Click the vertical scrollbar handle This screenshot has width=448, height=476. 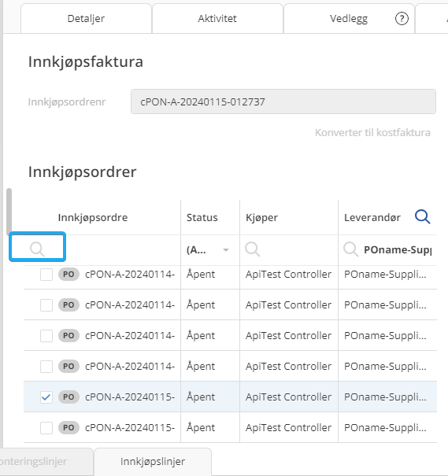pos(9,212)
